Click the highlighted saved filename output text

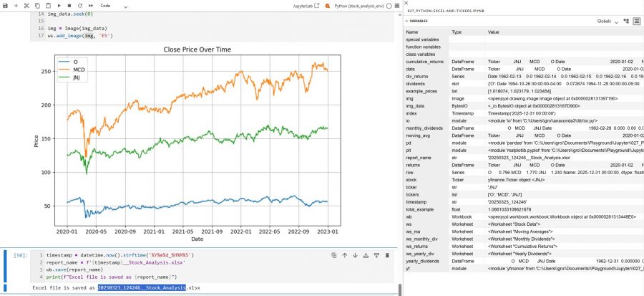point(142,288)
